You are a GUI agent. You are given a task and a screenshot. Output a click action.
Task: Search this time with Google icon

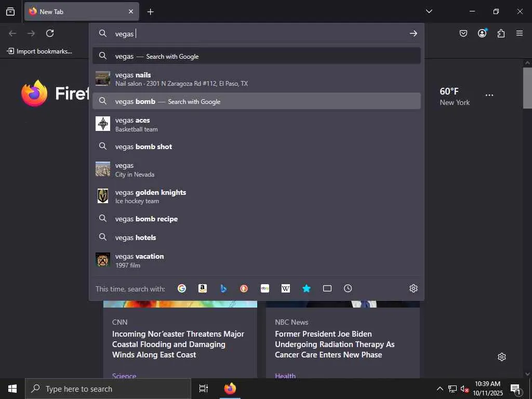coord(182,288)
